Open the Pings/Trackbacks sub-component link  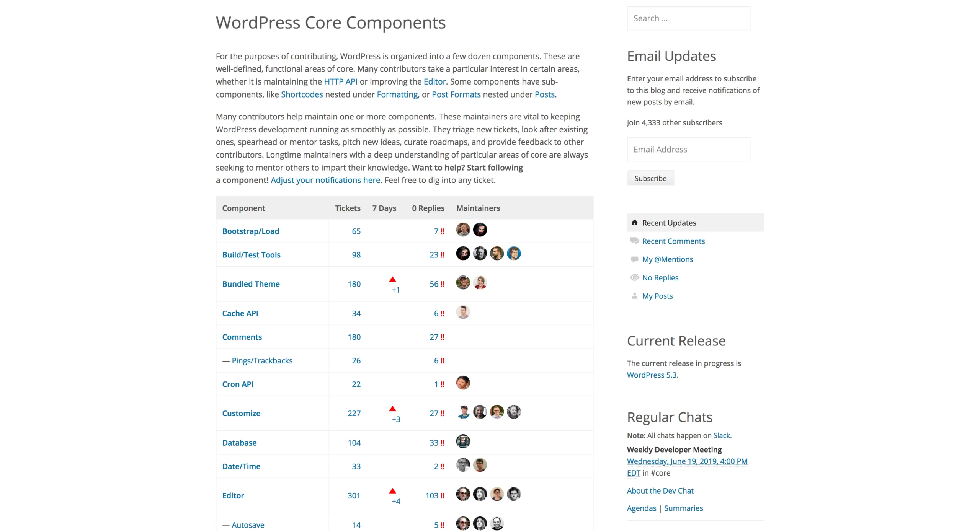click(x=262, y=360)
